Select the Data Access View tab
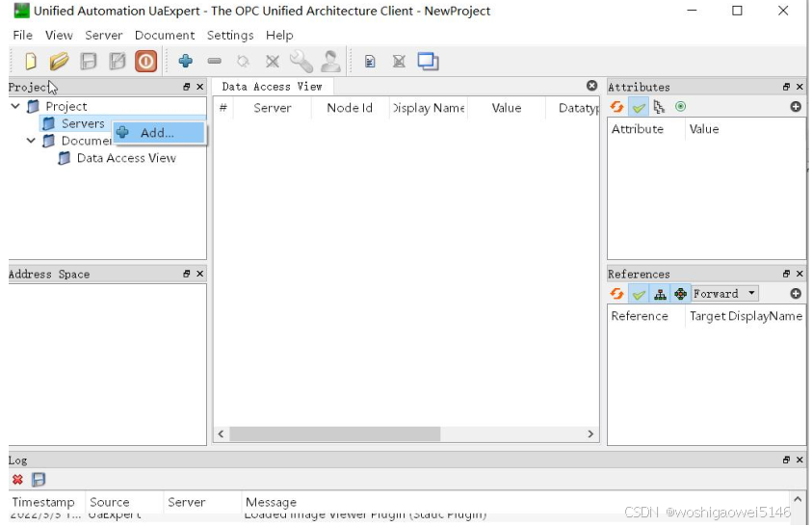This screenshot has width=812, height=527. [273, 87]
